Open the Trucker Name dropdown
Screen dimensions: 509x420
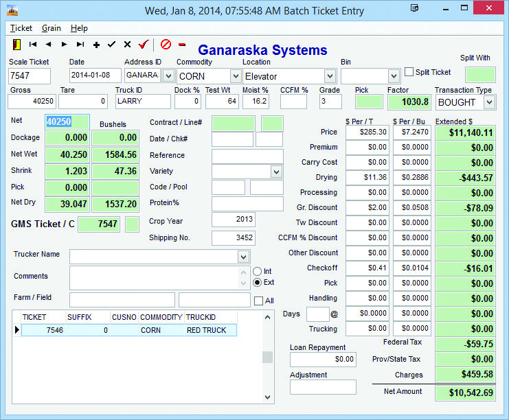243,257
